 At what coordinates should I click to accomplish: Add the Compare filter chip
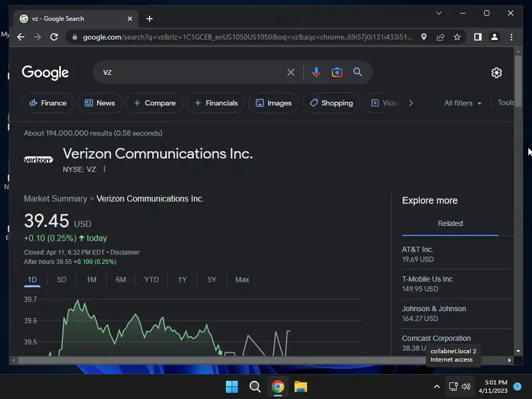(x=154, y=103)
